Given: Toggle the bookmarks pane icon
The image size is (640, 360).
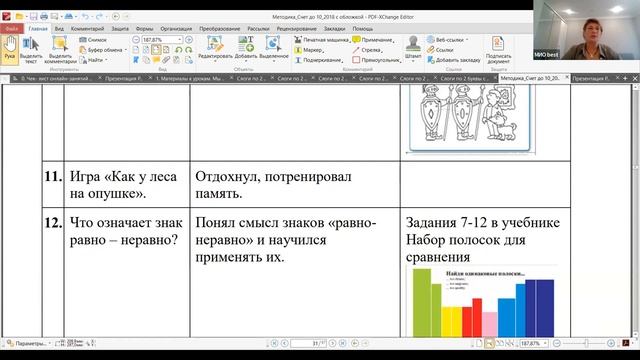Looking at the screenshot, I should (136, 60).
